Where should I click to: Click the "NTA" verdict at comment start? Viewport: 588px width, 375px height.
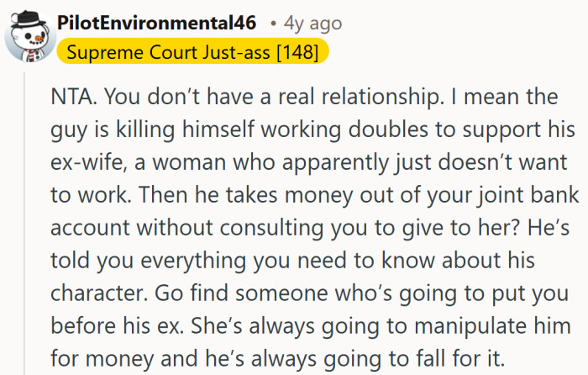(70, 98)
